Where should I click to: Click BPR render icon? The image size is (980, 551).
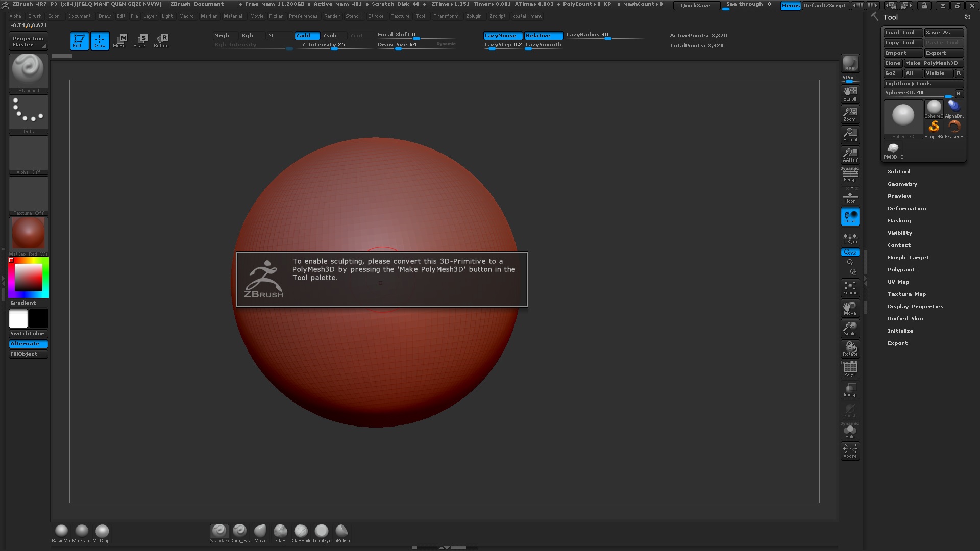pyautogui.click(x=850, y=63)
